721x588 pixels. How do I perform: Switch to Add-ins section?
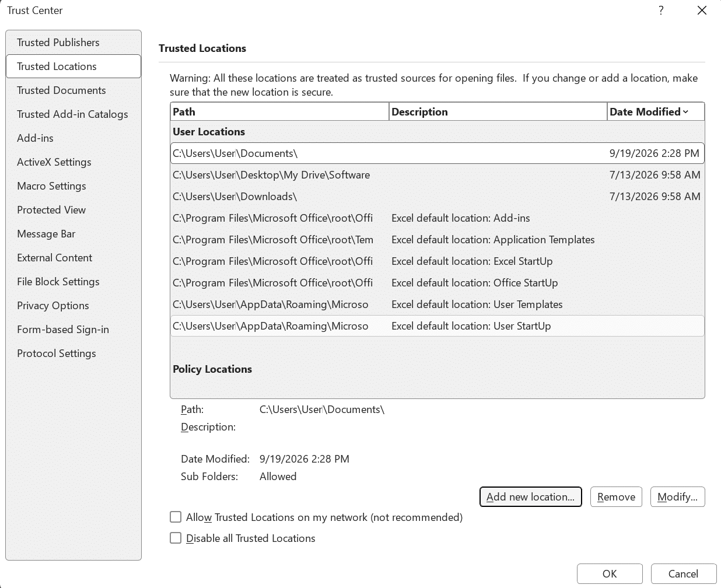point(73,138)
